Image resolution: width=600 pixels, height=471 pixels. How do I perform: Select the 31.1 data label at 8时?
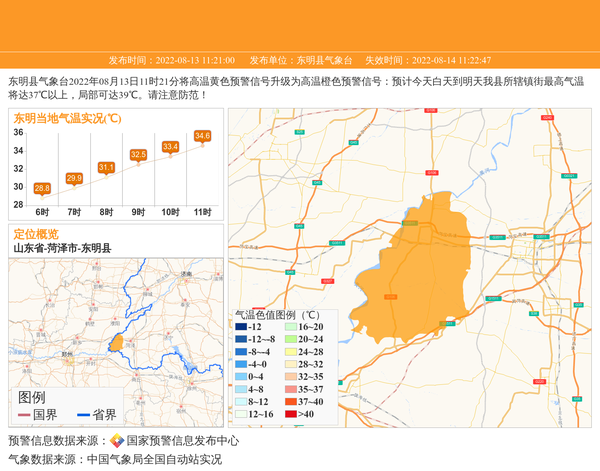[x=106, y=167]
